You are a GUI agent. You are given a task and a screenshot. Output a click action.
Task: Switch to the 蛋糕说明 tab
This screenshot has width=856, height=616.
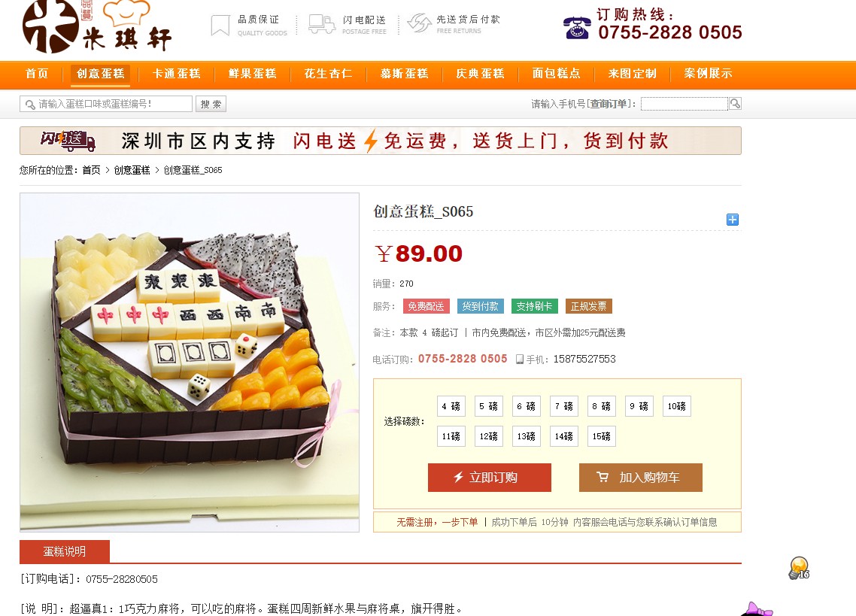click(x=65, y=551)
